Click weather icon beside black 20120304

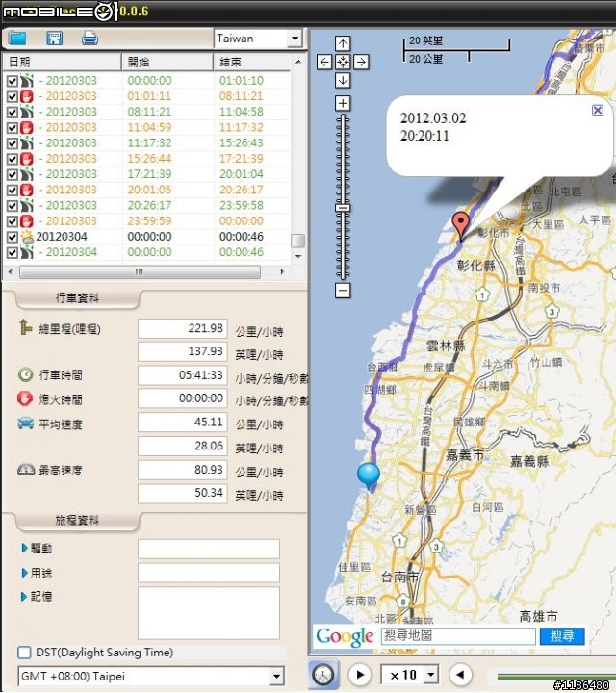tap(27, 237)
